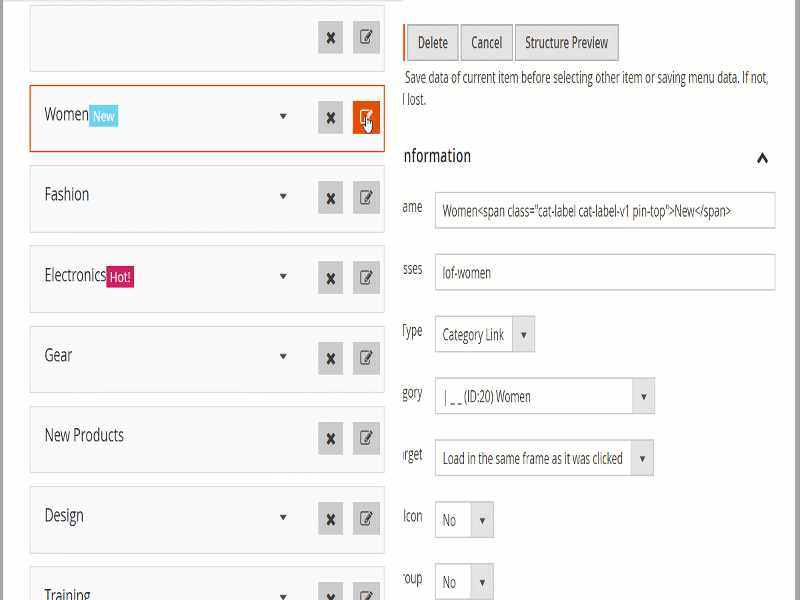Click the X icon on Gear row
Image resolution: width=800 pixels, height=600 pixels.
click(330, 357)
